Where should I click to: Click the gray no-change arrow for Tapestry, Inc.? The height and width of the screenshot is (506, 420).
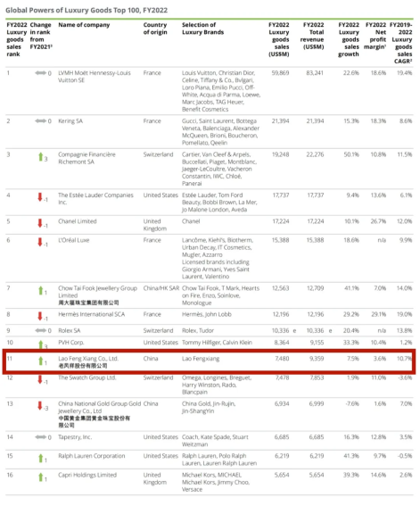coord(41,437)
